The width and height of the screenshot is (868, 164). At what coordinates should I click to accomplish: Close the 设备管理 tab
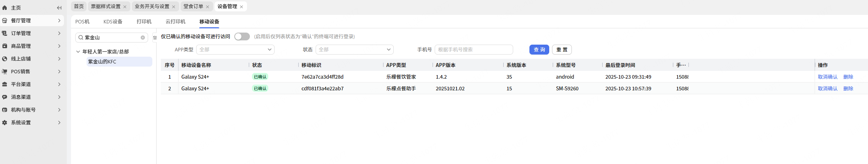pos(241,7)
